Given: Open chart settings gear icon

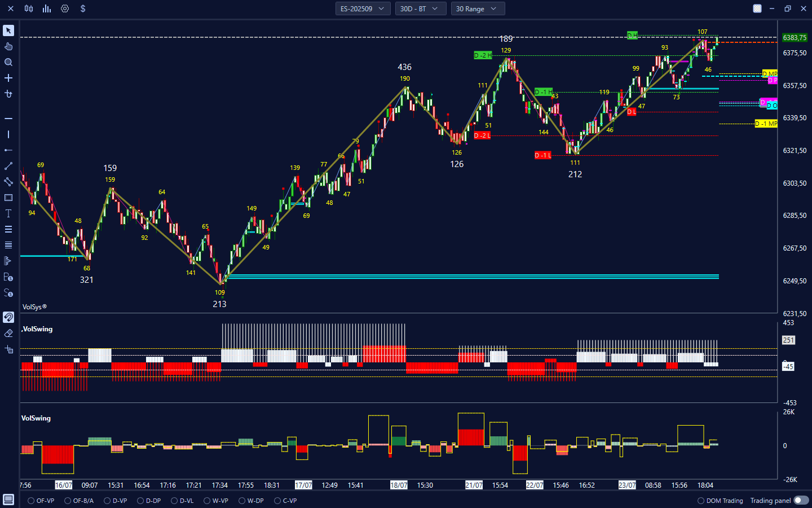Looking at the screenshot, I should (x=65, y=8).
